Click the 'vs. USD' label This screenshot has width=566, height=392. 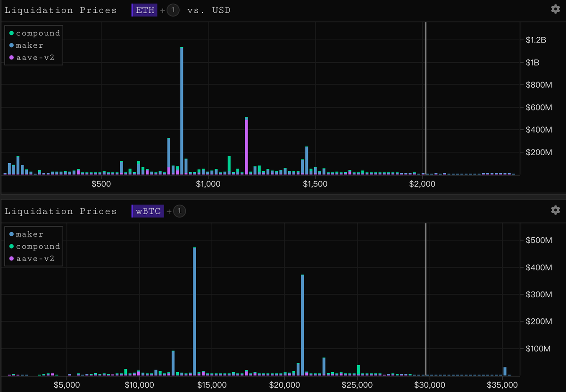(209, 10)
